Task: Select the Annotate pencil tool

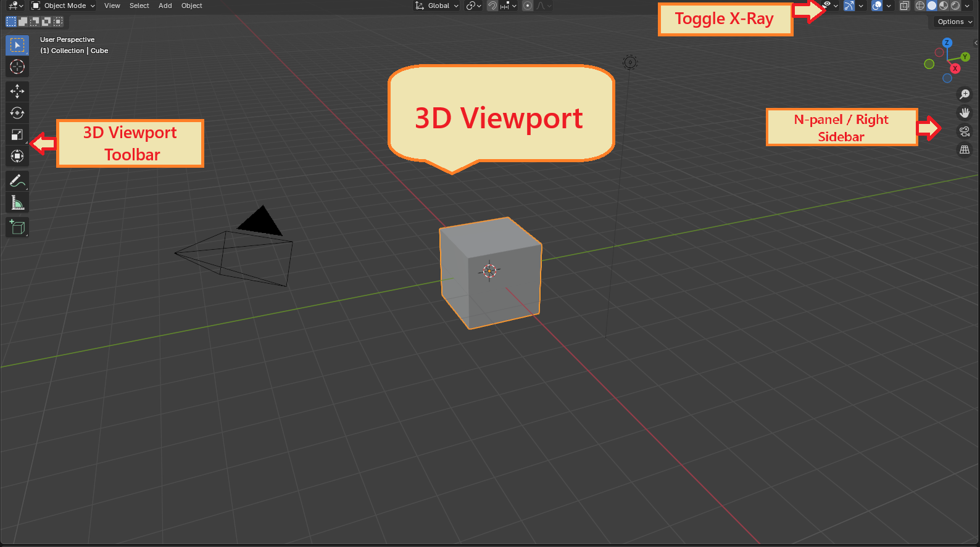Action: click(x=17, y=181)
